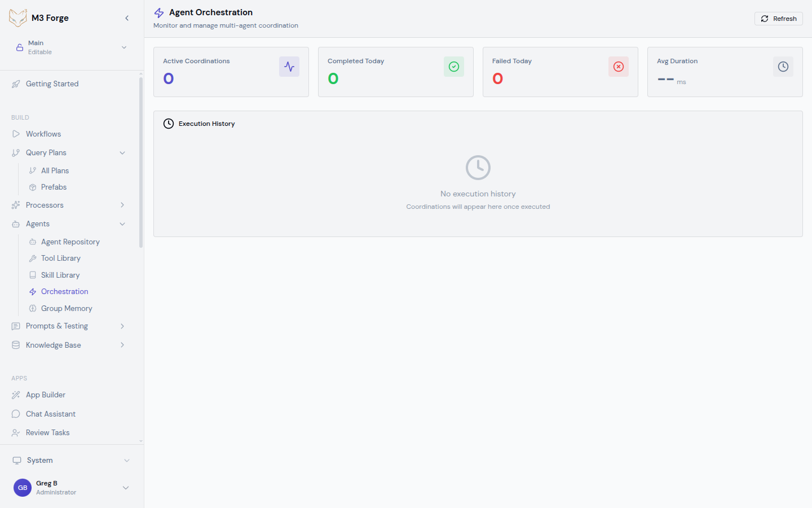Click the M3 Forge fox logo
812x508 pixels.
pos(18,18)
